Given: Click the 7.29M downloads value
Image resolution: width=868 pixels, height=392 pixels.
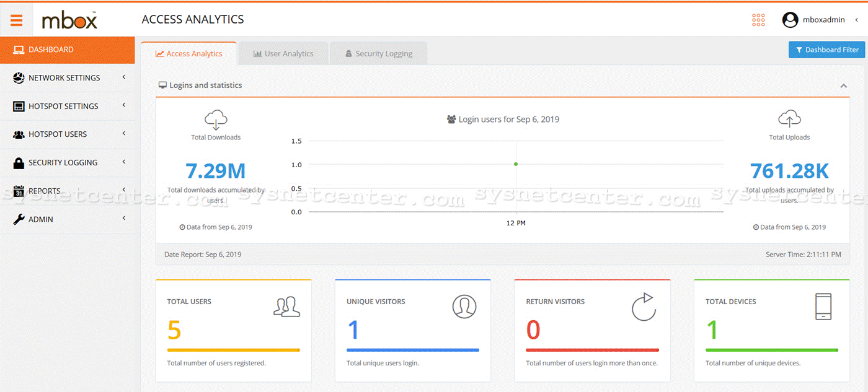Looking at the screenshot, I should (216, 170).
